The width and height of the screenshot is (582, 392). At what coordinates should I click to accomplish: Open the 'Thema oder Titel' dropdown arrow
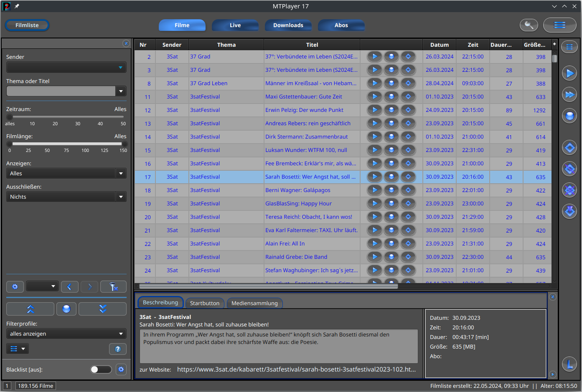pyautogui.click(x=121, y=91)
